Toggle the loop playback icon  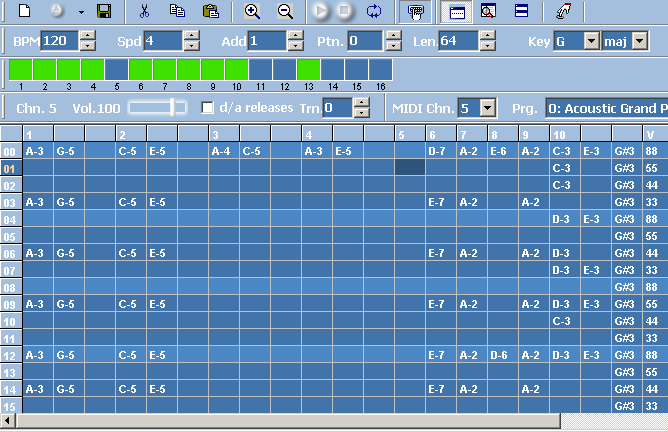tap(373, 12)
